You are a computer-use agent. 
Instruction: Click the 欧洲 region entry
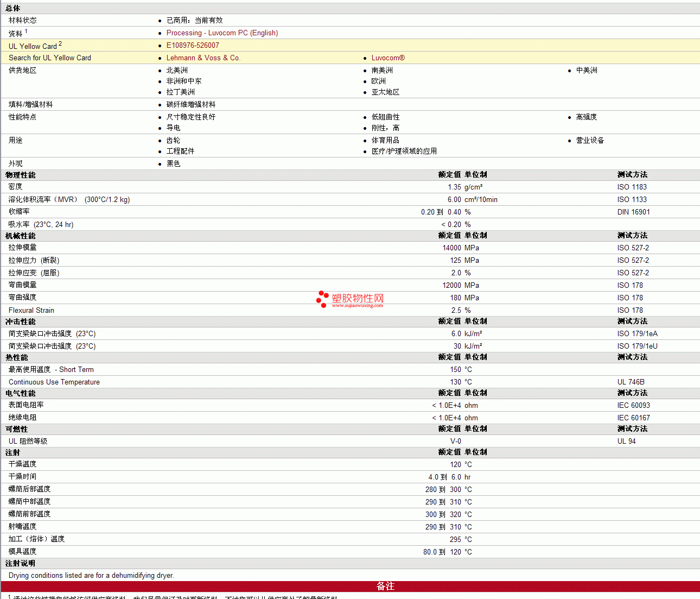[x=379, y=81]
